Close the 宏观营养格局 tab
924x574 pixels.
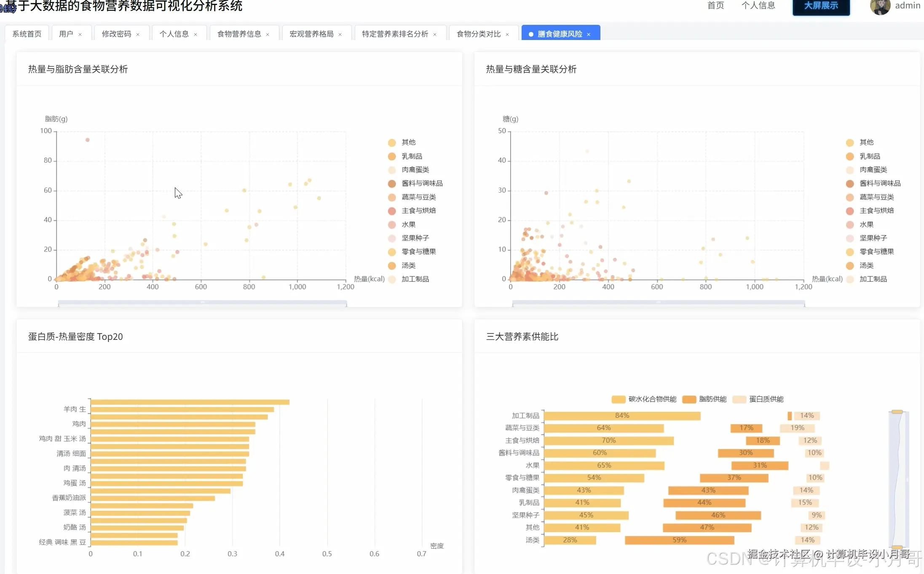[340, 35]
